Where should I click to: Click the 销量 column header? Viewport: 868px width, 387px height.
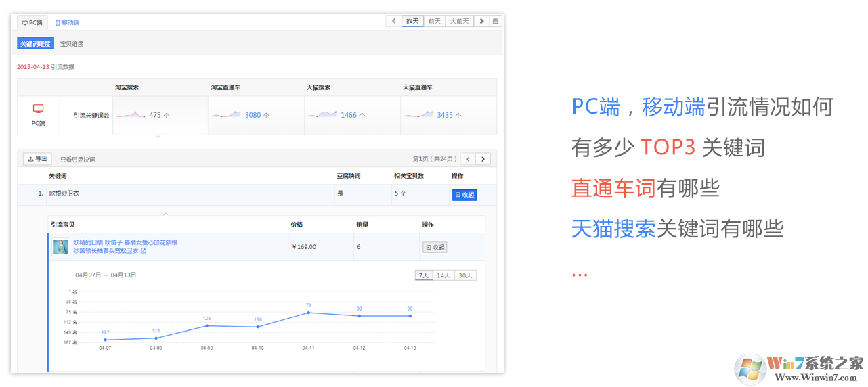[362, 225]
